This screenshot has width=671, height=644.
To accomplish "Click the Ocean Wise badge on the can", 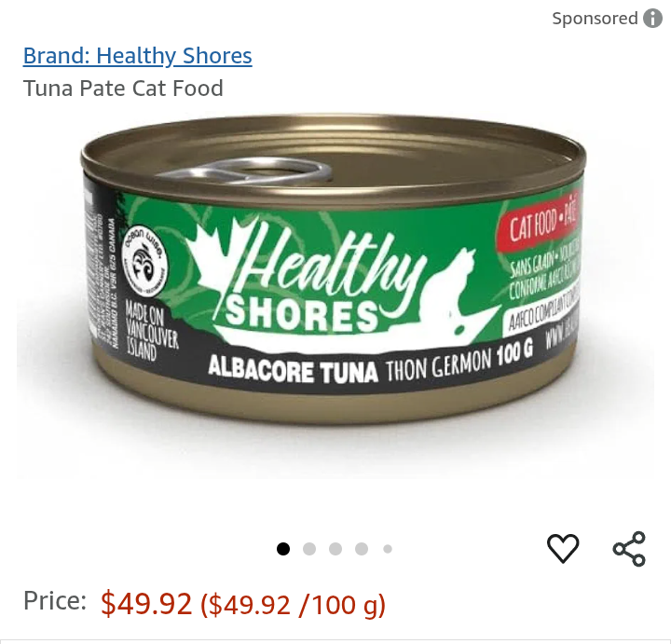I will (145, 262).
